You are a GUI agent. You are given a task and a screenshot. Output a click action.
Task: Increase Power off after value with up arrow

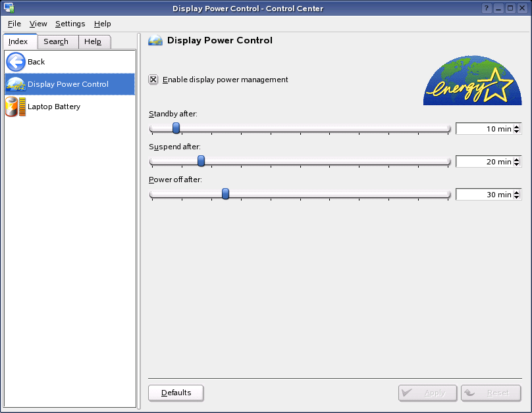(516, 192)
